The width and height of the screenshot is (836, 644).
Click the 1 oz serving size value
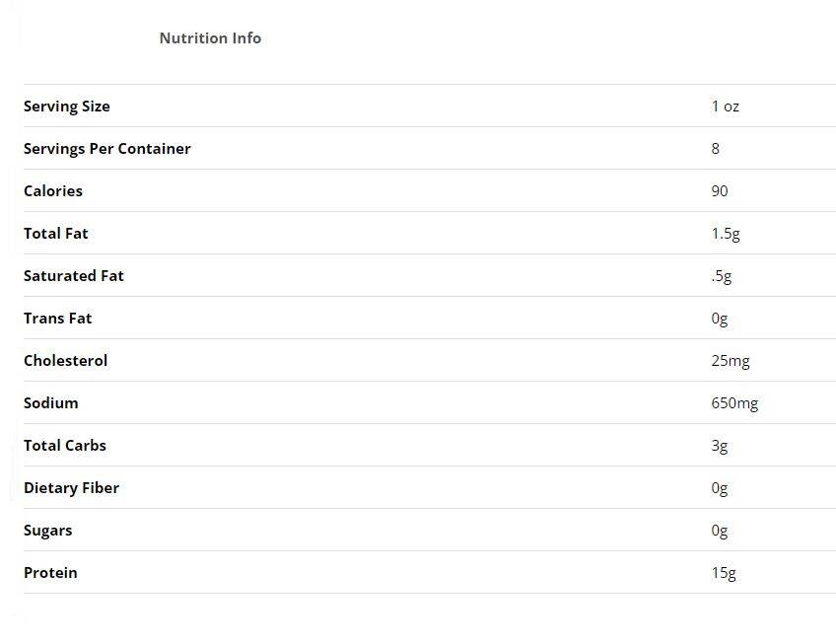[x=725, y=107]
